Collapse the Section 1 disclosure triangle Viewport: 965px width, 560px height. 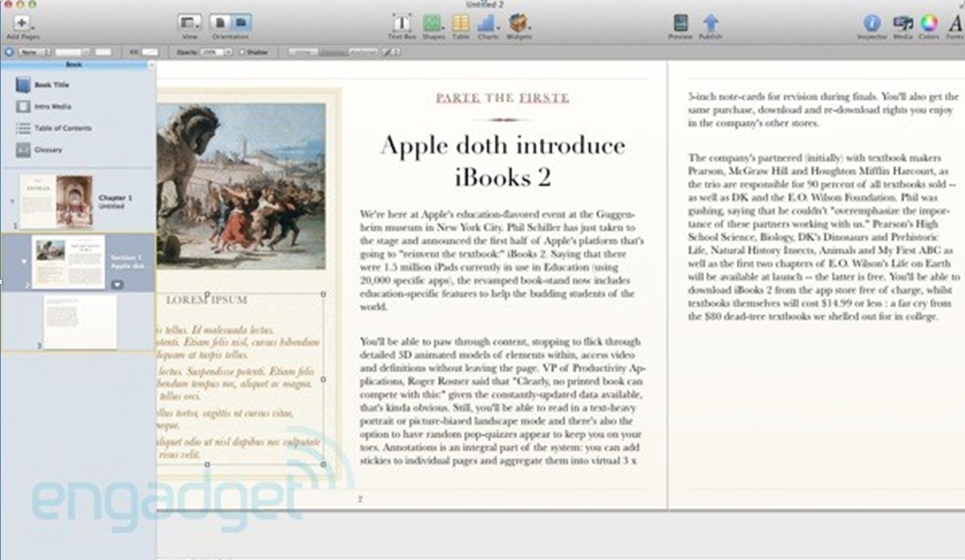click(x=23, y=262)
